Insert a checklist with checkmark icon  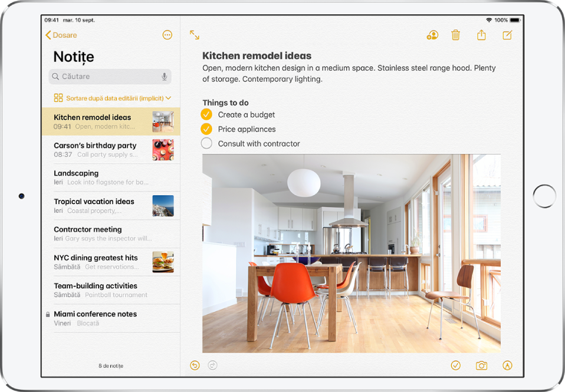tap(456, 365)
